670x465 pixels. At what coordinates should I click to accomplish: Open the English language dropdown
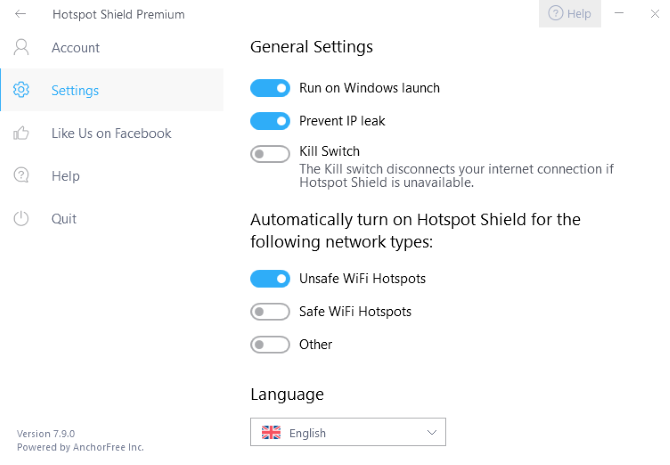(347, 433)
